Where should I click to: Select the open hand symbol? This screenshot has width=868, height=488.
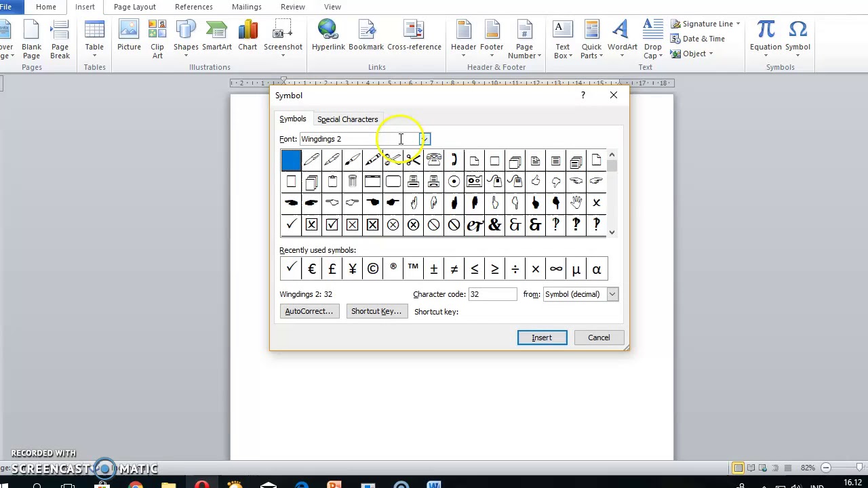pyautogui.click(x=576, y=203)
